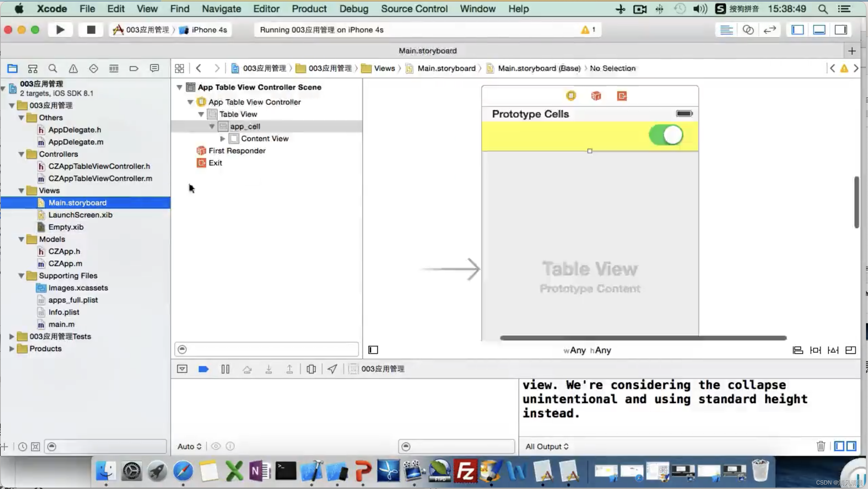Click the Stop button to halt execution
The image size is (868, 489).
91,29
